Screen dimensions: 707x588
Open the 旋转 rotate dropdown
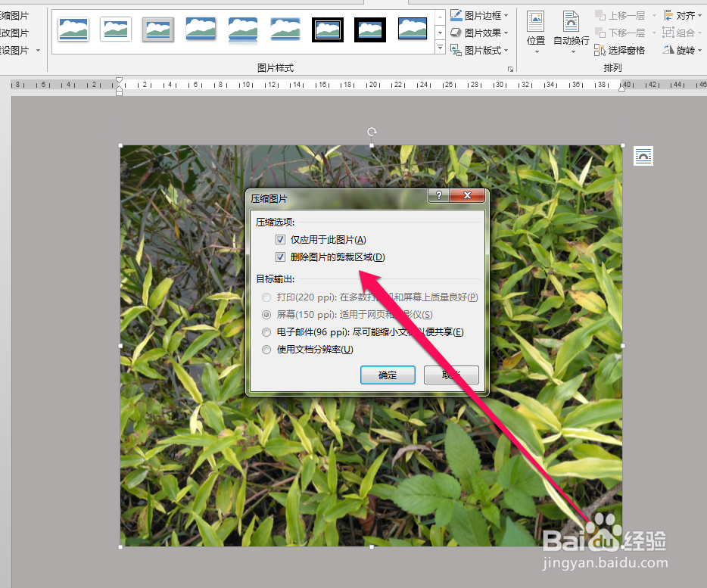tap(683, 50)
